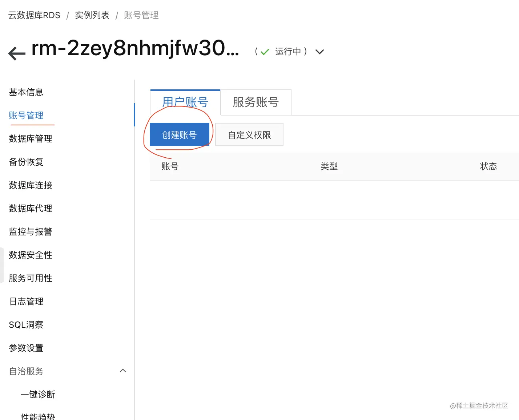
Task: Open 云数据库RDS breadcrumb link
Action: [34, 15]
